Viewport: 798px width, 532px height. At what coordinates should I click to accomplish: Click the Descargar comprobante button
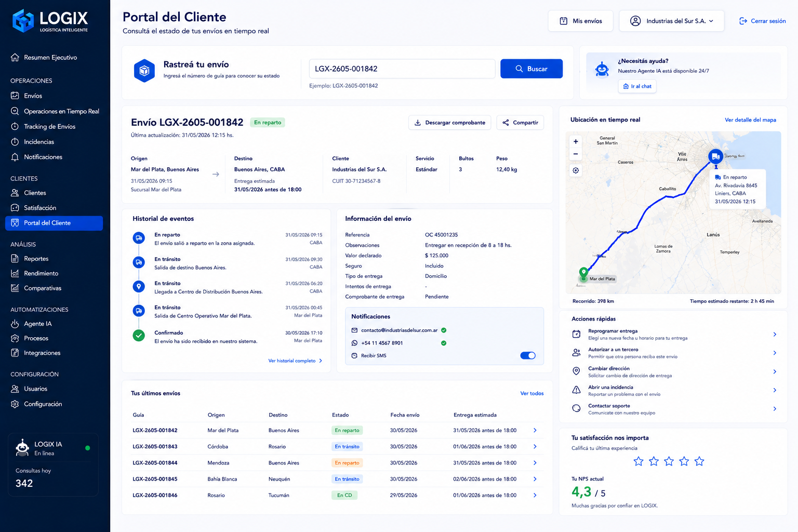click(x=450, y=123)
